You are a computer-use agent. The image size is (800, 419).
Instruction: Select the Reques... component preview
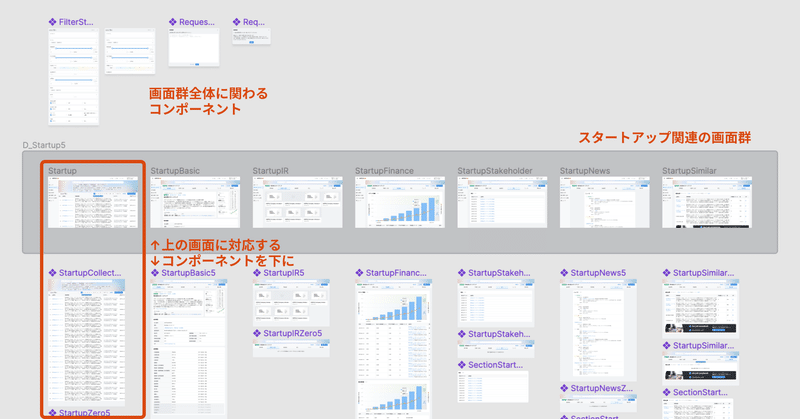click(x=194, y=47)
